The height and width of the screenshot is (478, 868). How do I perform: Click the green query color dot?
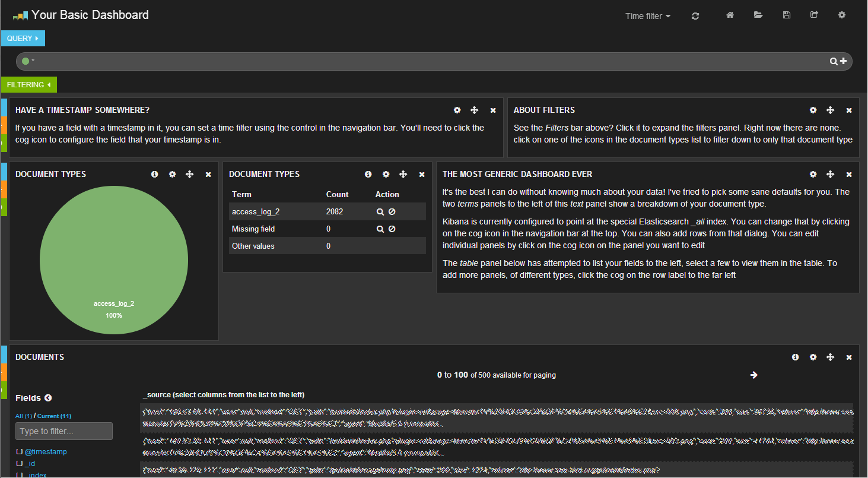[x=26, y=61]
